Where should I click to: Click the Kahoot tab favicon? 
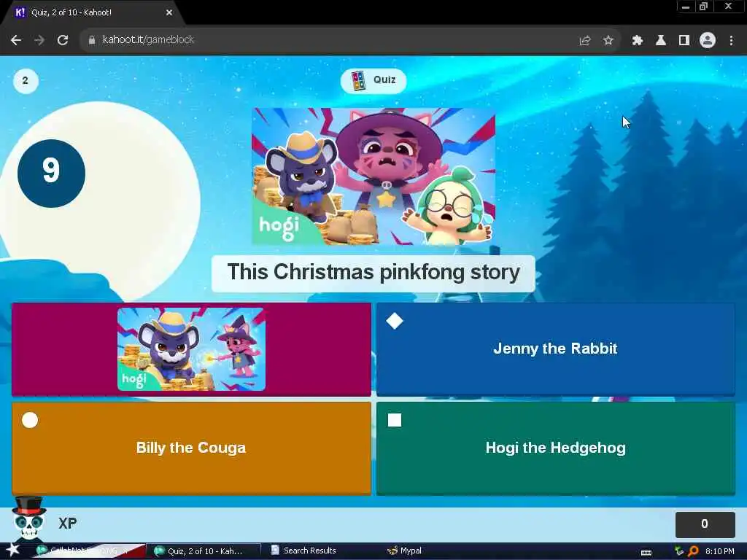coord(20,12)
